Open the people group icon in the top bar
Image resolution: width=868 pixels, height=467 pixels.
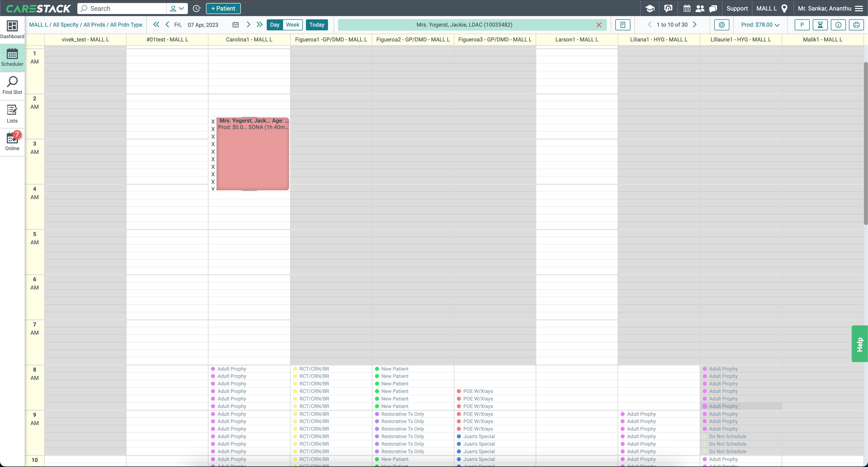[x=700, y=9]
